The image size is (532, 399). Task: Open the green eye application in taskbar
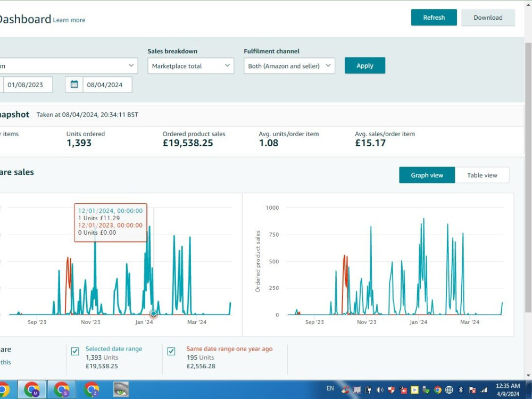pyautogui.click(x=121, y=389)
